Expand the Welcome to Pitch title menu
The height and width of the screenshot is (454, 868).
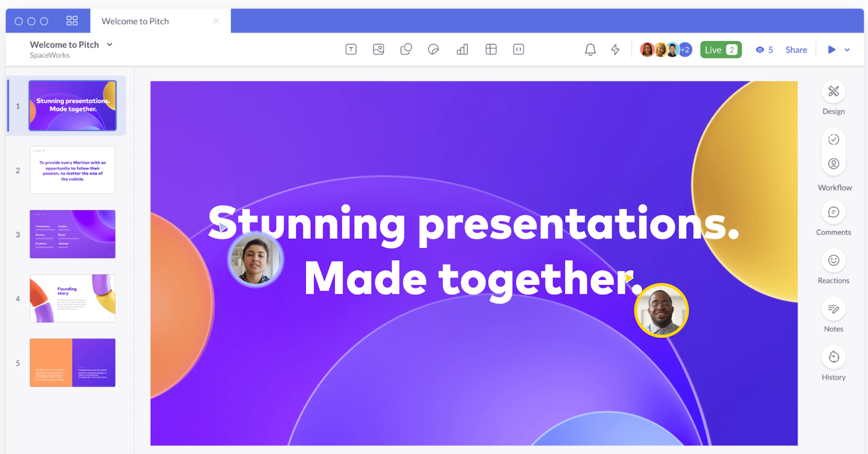click(x=110, y=45)
